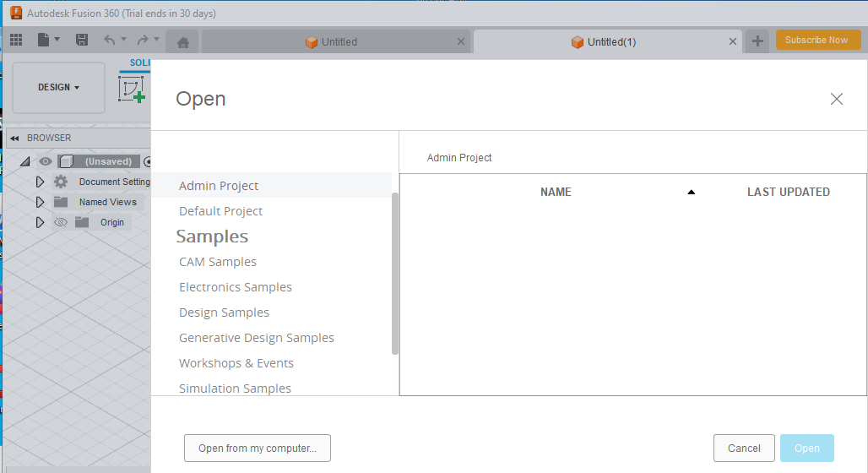
Task: Collapse the (Unsaved) root component triangle
Action: 25,161
